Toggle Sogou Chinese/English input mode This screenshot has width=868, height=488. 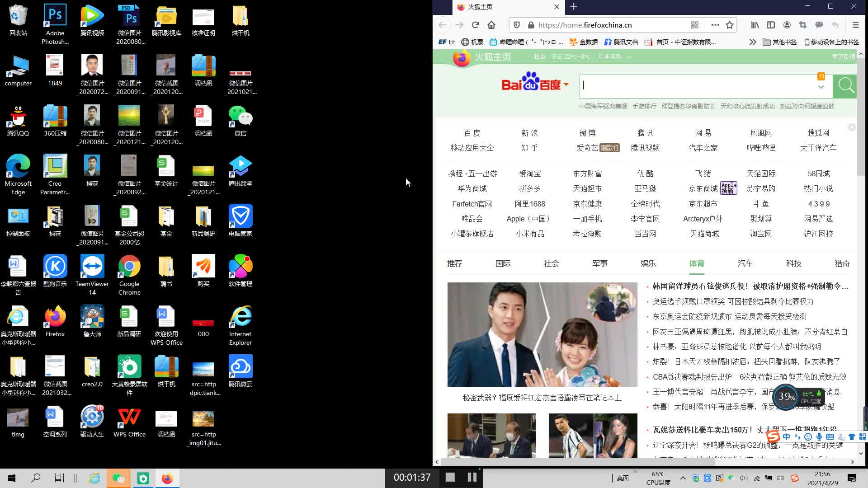point(786,436)
